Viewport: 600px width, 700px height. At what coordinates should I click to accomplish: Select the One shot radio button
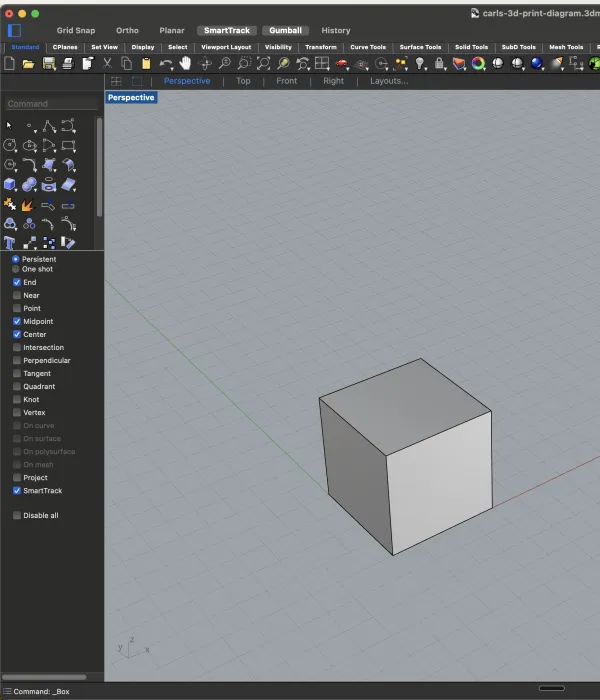[16, 269]
